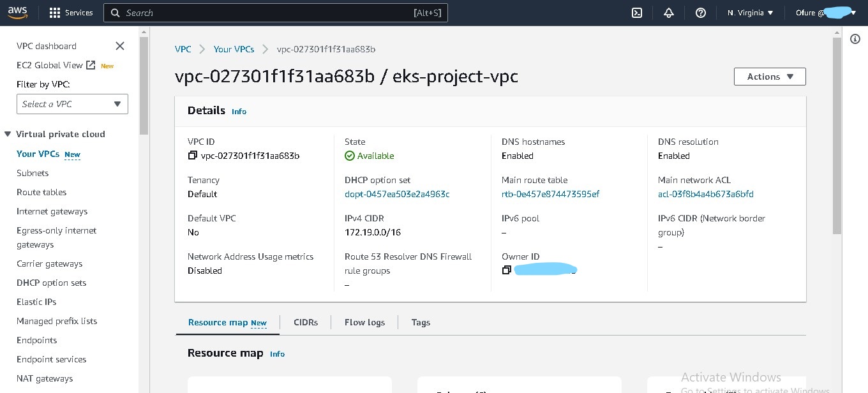This screenshot has height=393, width=868.
Task: Go to Route tables in the sidebar
Action: 41,192
